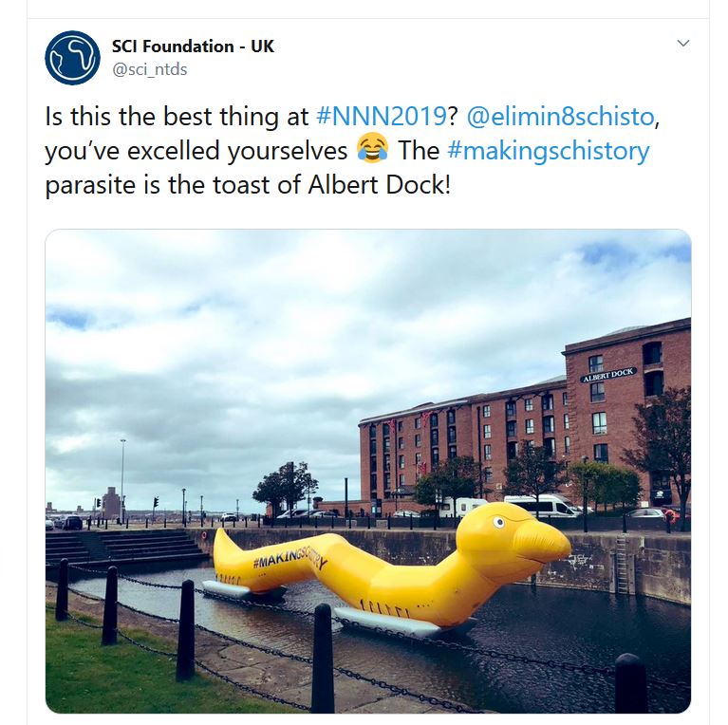Click the "Is this the best thing" text
Image resolution: width=728 pixels, height=725 pixels.
point(177,116)
